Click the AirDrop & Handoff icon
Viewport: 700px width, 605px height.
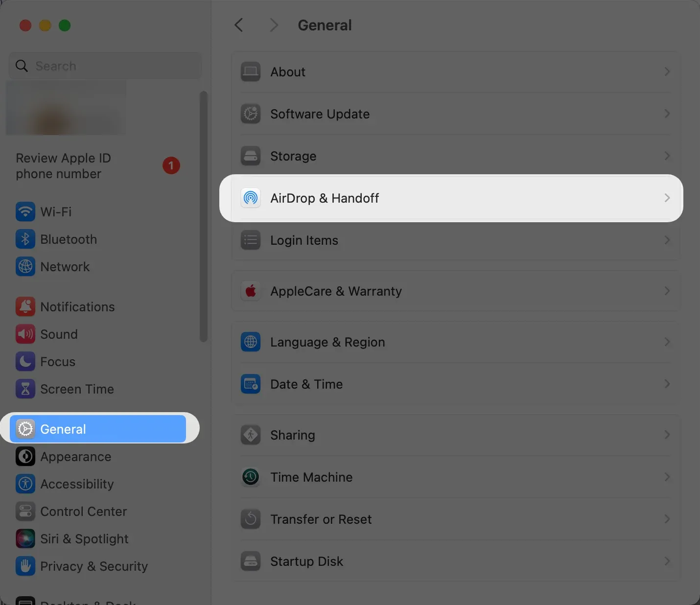[251, 198]
